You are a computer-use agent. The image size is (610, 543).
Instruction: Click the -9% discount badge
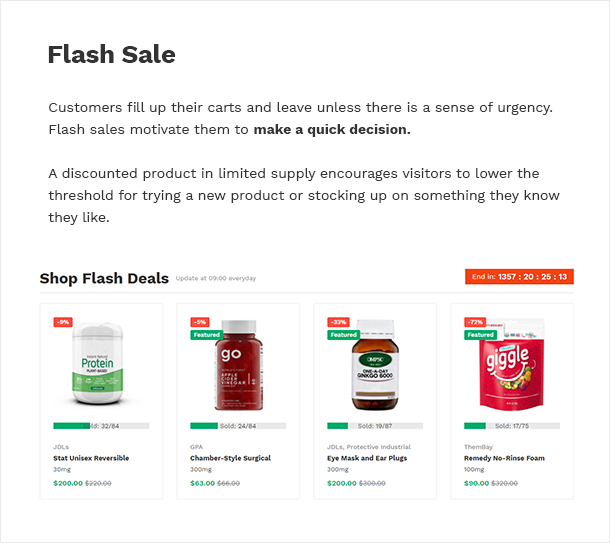(63, 322)
